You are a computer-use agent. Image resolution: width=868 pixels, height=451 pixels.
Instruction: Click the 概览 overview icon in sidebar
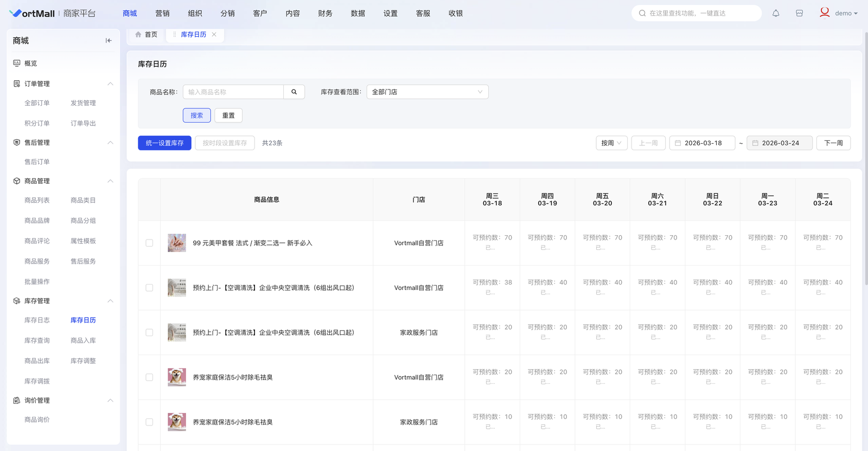click(17, 63)
